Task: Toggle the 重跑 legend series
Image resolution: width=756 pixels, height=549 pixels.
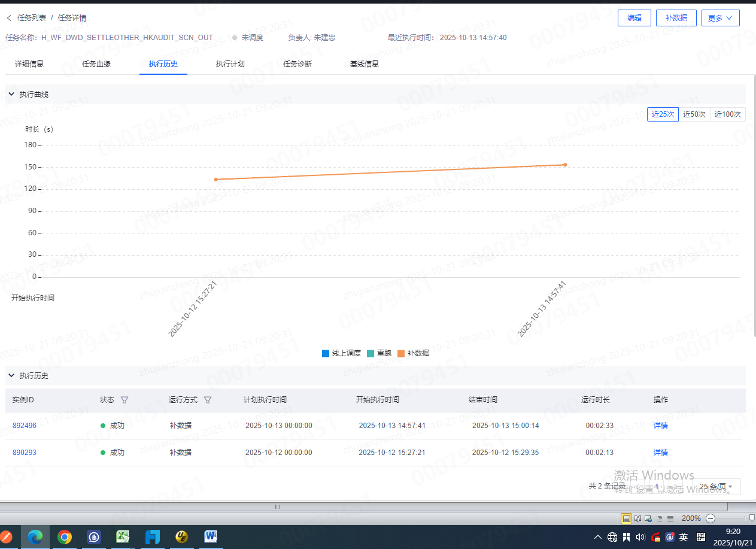Action: pyautogui.click(x=379, y=353)
